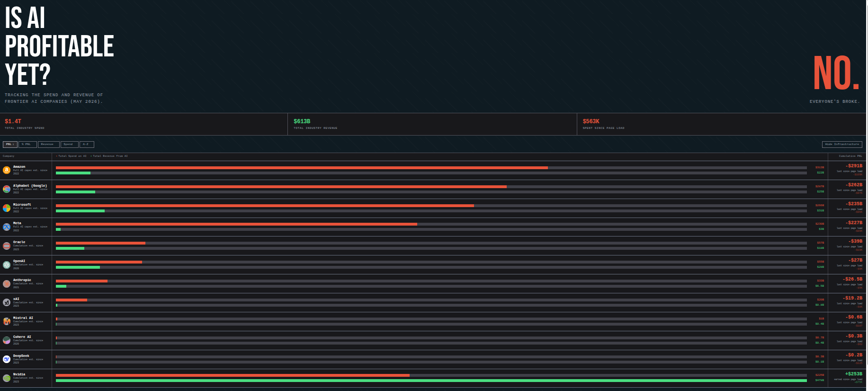Image resolution: width=868 pixels, height=391 pixels.
Task: Click the Meta logo icon
Action: (7, 227)
